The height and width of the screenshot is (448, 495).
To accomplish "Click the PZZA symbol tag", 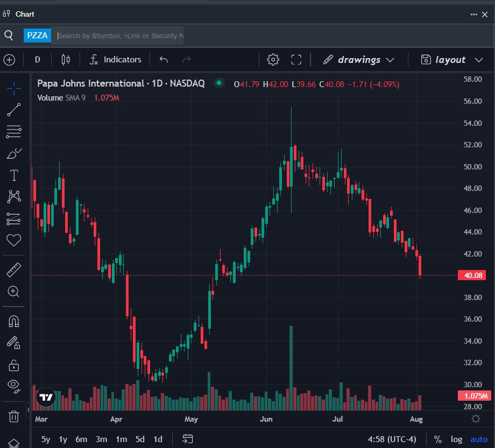I will click(37, 35).
